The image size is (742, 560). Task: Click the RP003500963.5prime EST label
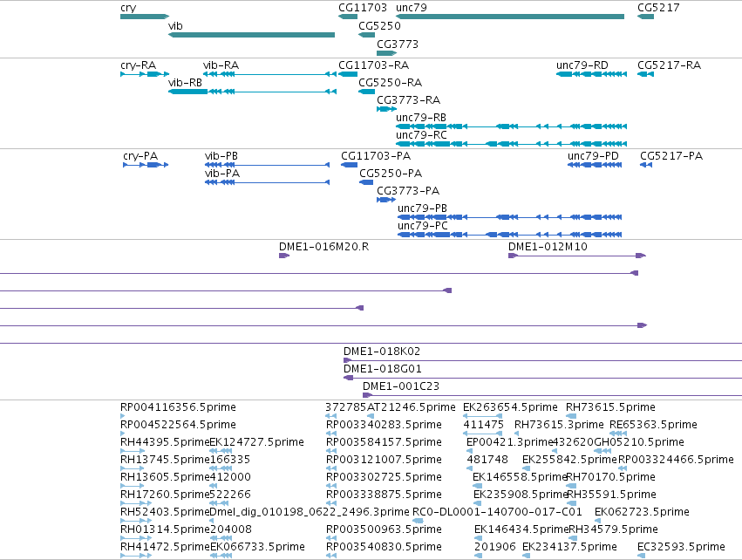click(384, 529)
